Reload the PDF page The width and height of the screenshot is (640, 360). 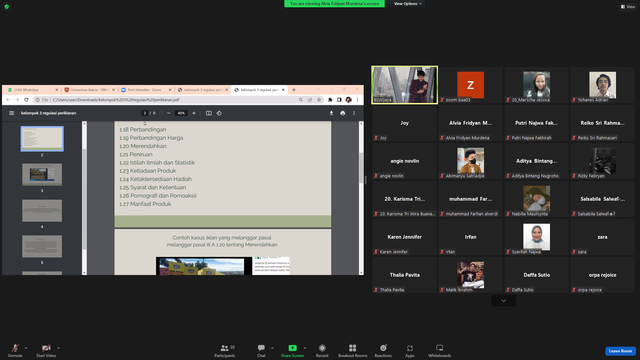pos(26,100)
